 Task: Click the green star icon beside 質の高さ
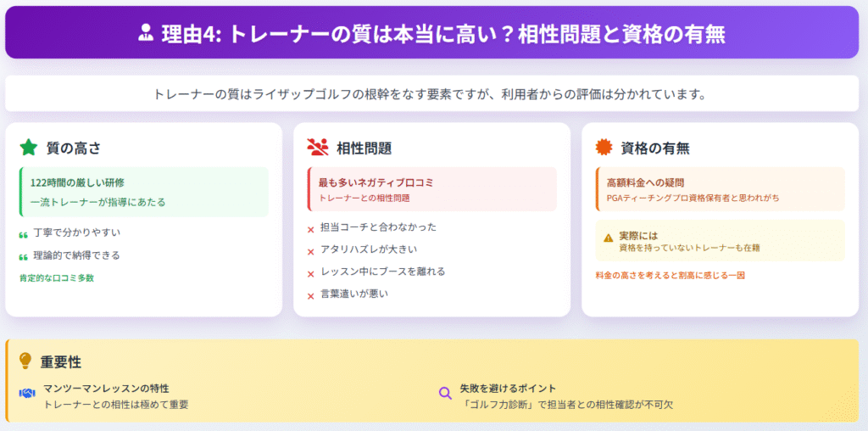[28, 148]
